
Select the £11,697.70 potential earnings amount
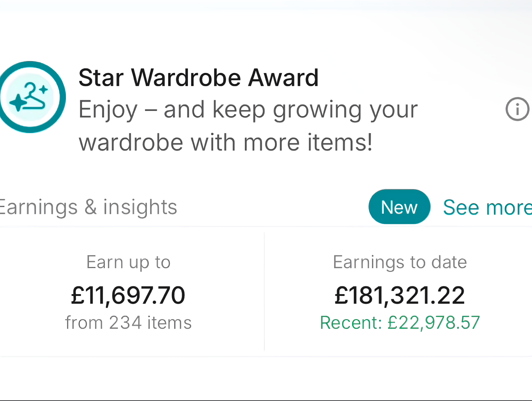(128, 295)
